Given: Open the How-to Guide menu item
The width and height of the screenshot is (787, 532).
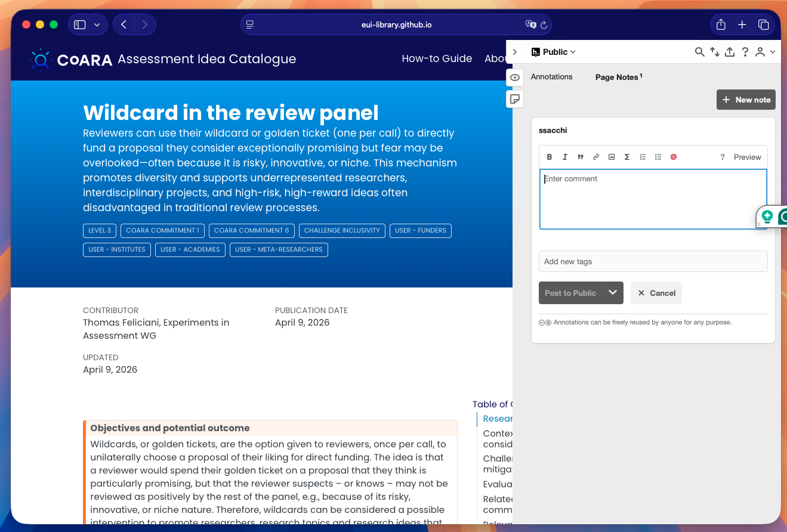Looking at the screenshot, I should (437, 58).
